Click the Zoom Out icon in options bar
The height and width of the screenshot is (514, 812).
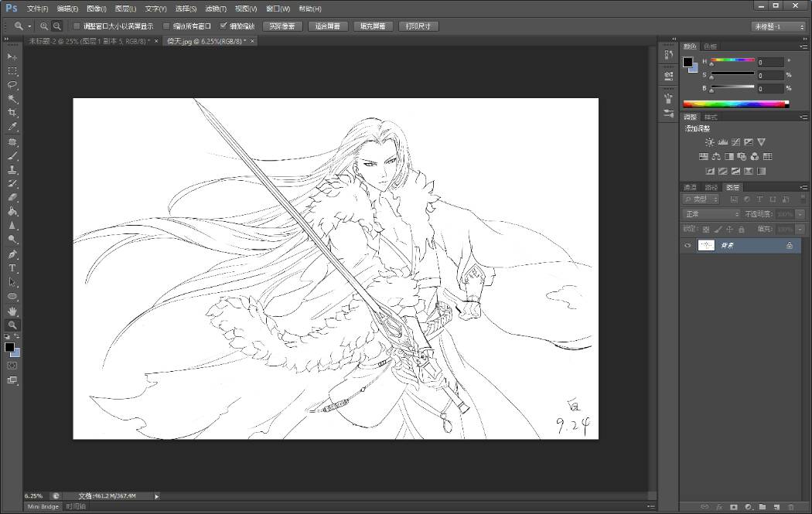pyautogui.click(x=57, y=26)
